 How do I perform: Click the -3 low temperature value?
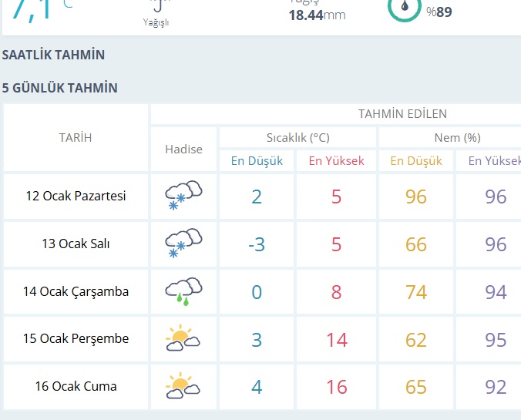tap(257, 244)
